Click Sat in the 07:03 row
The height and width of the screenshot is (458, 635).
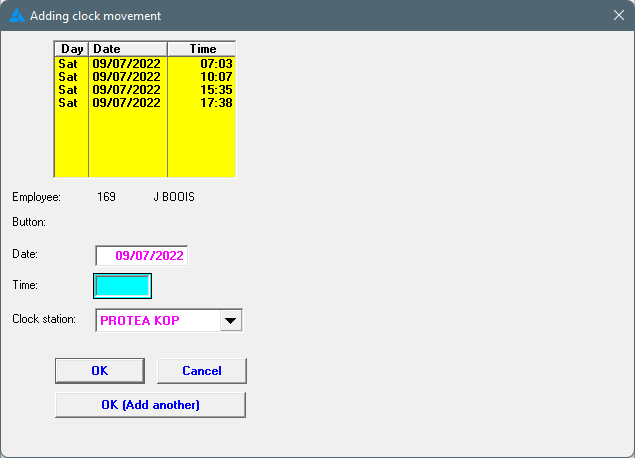(68, 64)
